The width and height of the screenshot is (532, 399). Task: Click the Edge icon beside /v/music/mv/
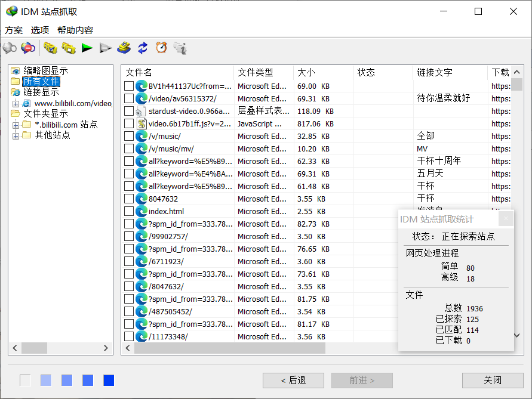tap(141, 149)
